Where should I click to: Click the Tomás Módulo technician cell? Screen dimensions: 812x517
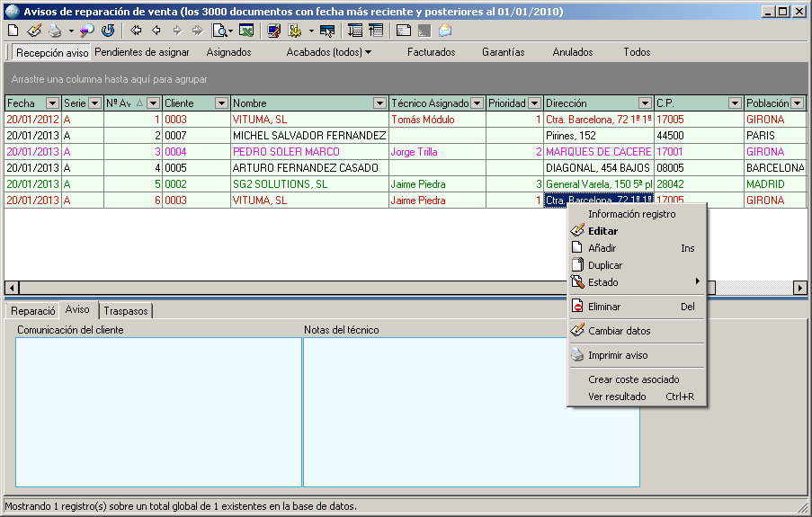(438, 120)
